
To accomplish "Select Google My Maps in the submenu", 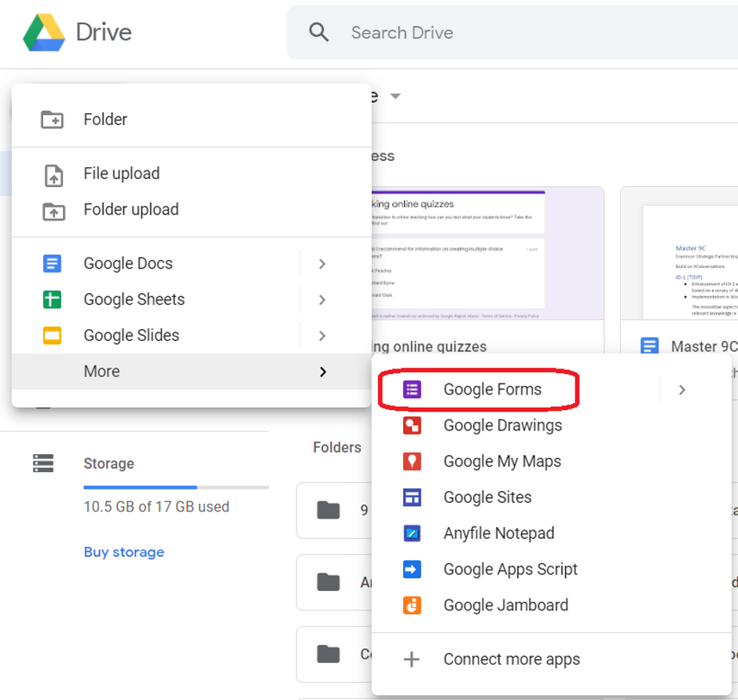I will pos(552,461).
